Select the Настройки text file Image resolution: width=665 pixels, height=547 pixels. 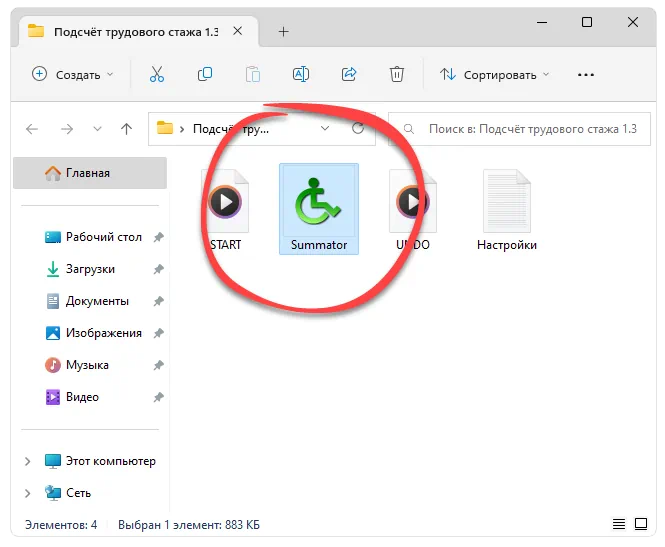tap(507, 209)
